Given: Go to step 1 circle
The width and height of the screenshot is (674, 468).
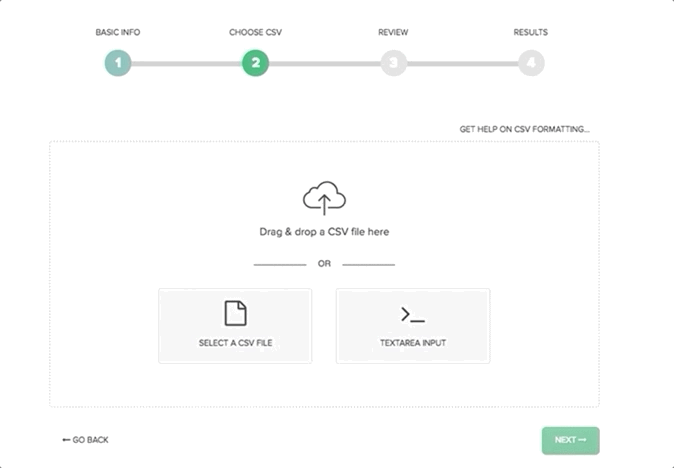Looking at the screenshot, I should [117, 63].
